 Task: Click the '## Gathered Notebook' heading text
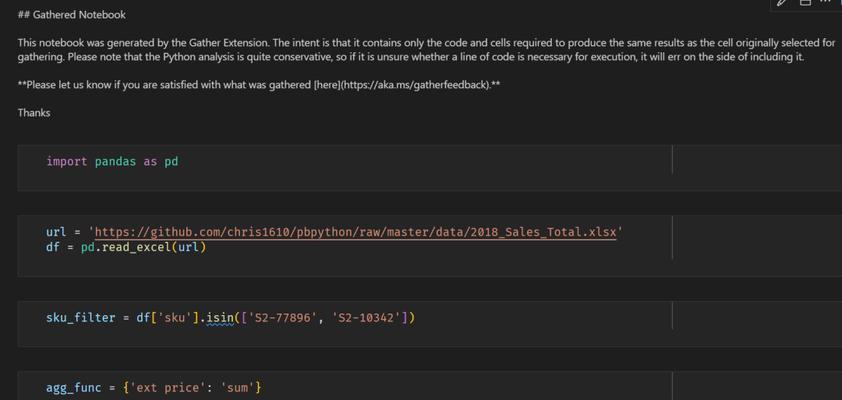click(71, 15)
